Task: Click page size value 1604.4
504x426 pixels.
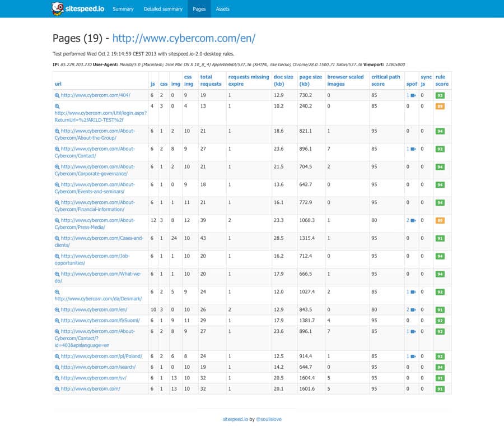Action: (307, 378)
